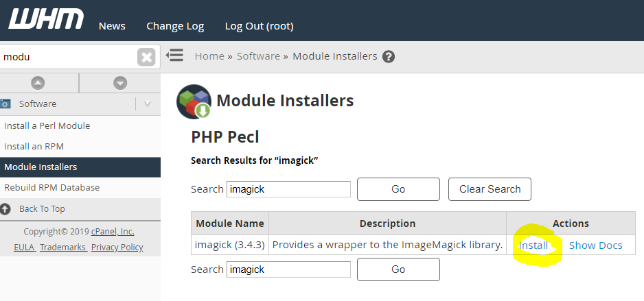Install the imagick module
Viewport: 644px width, 301px height.
(x=533, y=245)
